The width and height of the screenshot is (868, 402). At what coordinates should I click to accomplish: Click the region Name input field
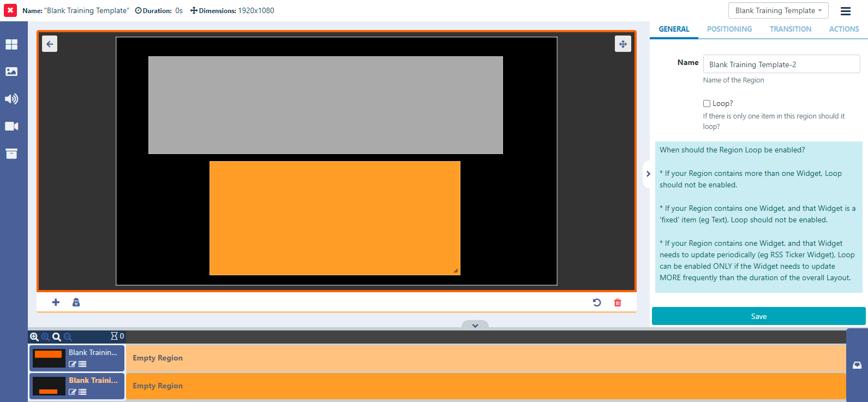781,64
